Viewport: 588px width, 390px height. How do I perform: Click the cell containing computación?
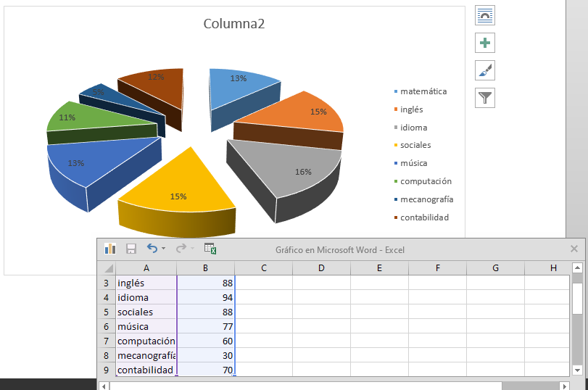[146, 341]
